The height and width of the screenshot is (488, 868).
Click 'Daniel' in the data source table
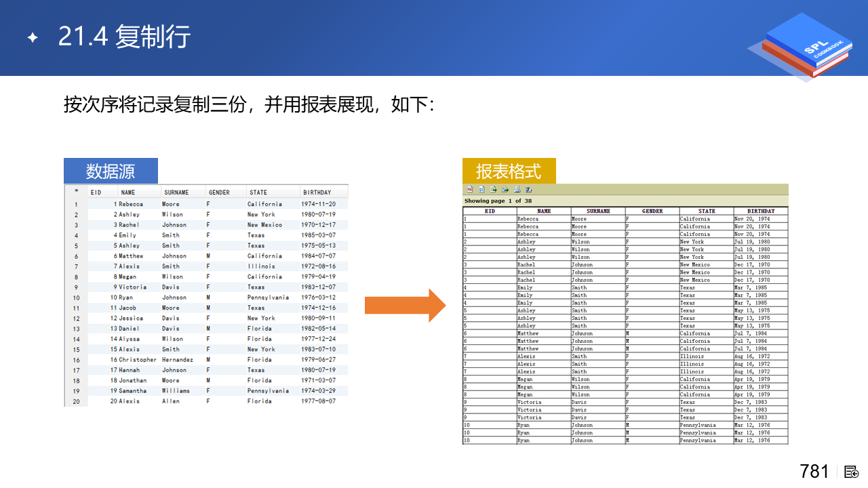point(129,329)
